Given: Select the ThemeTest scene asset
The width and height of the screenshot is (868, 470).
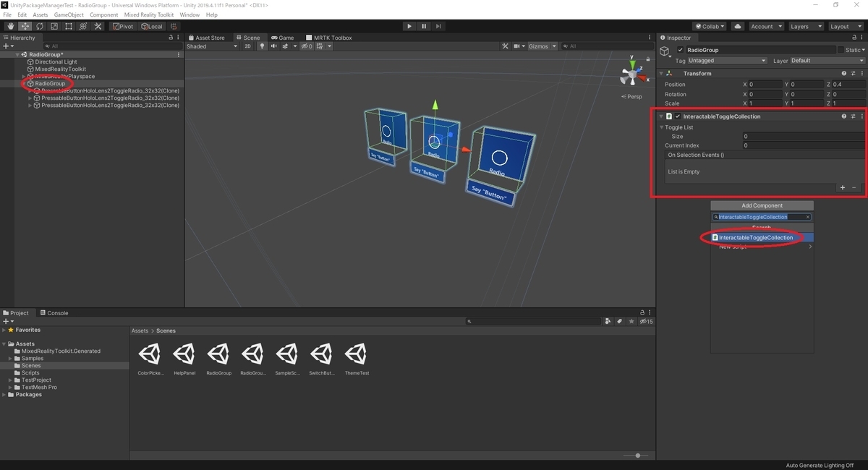Looking at the screenshot, I should click(x=357, y=359).
